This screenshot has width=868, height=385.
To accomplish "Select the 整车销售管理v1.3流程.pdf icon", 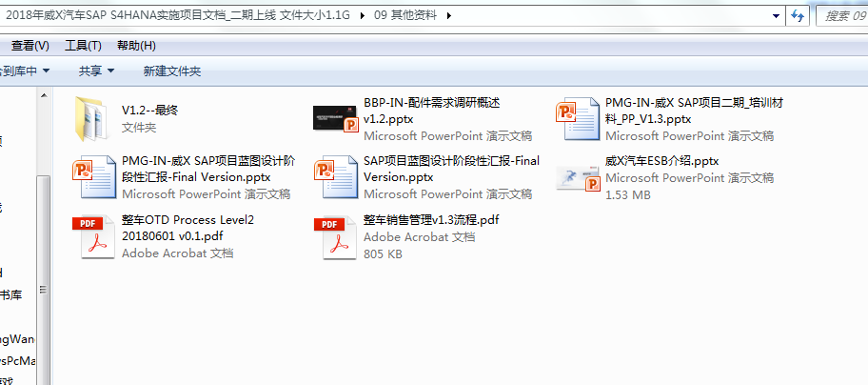I will [335, 236].
